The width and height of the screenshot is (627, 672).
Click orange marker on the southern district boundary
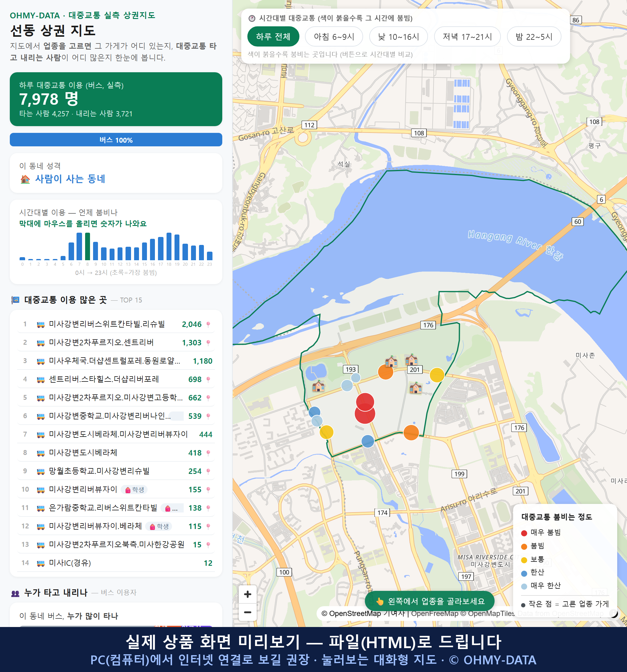411,432
